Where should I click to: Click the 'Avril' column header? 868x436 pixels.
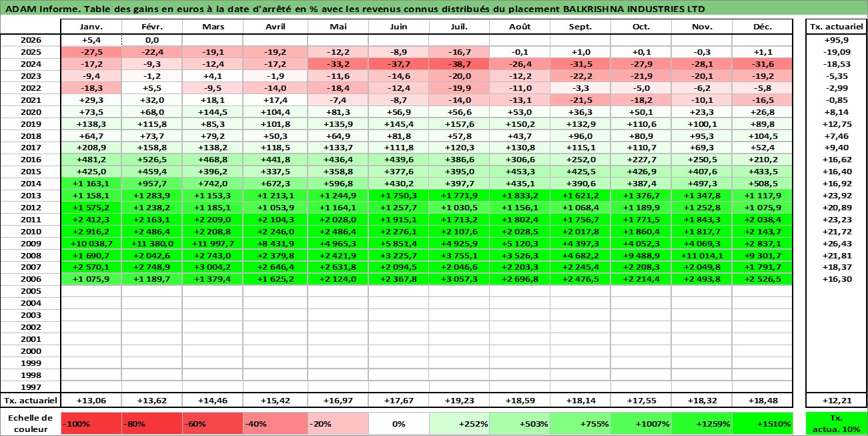(275, 27)
